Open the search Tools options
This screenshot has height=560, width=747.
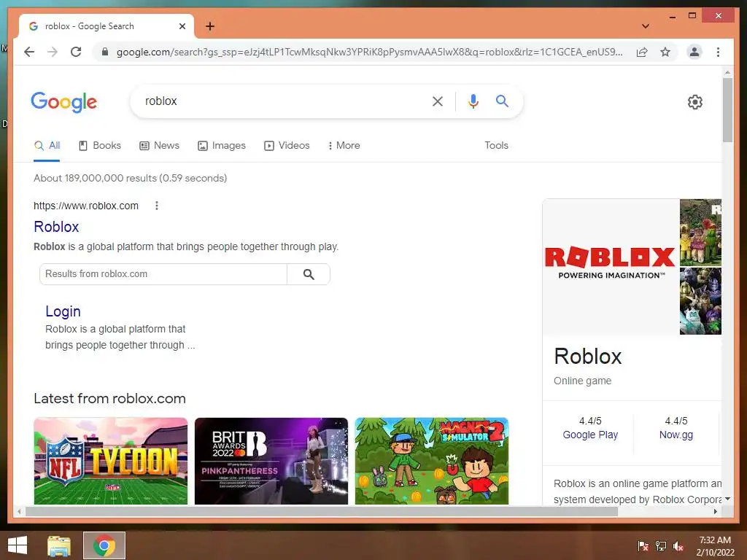[x=496, y=146]
